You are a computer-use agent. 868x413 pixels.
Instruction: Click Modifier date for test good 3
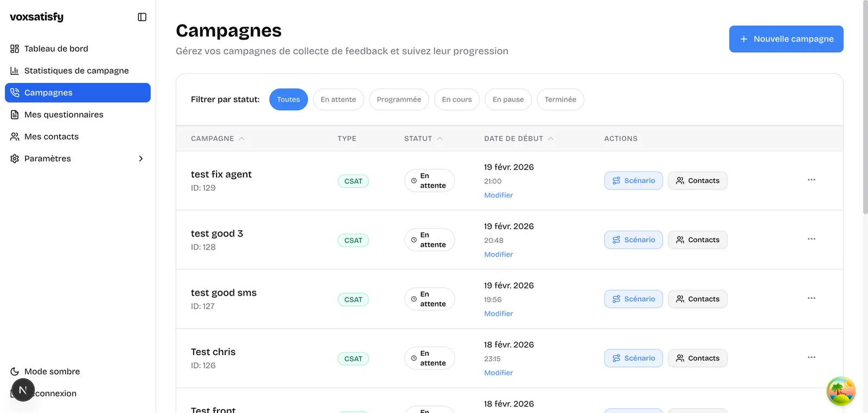pos(499,255)
